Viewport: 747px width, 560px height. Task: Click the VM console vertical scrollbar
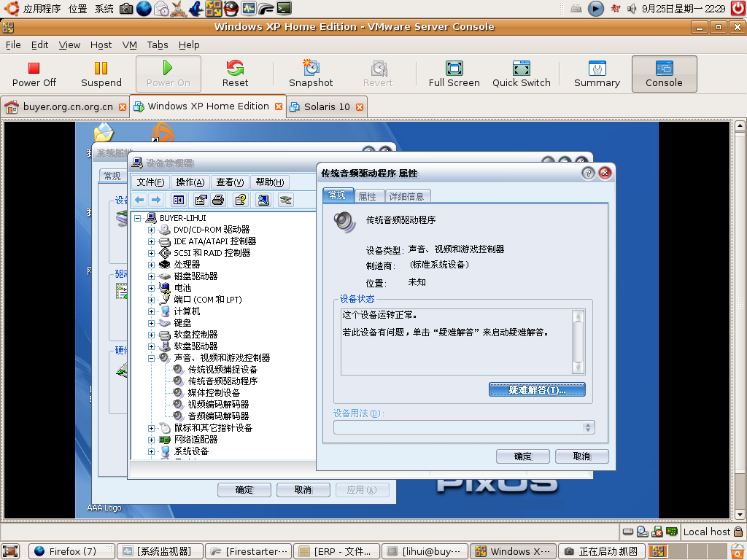tap(740, 320)
